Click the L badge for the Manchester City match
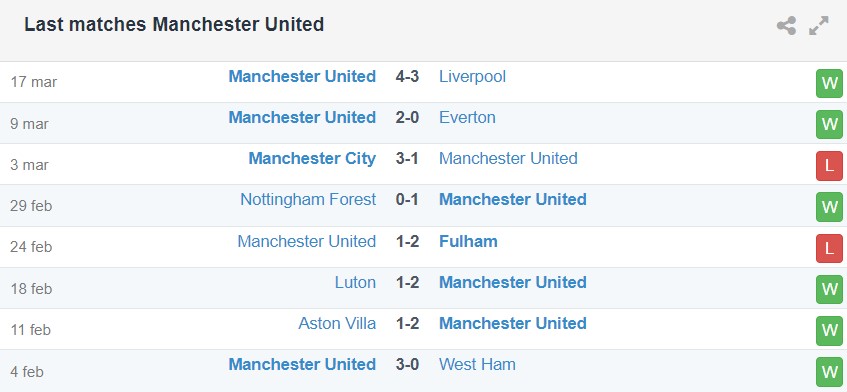 829,166
